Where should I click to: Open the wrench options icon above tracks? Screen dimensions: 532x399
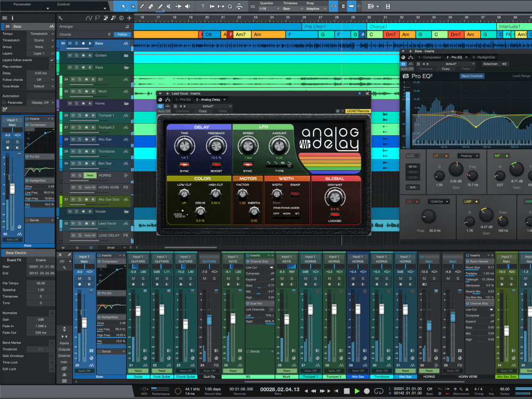point(61,18)
